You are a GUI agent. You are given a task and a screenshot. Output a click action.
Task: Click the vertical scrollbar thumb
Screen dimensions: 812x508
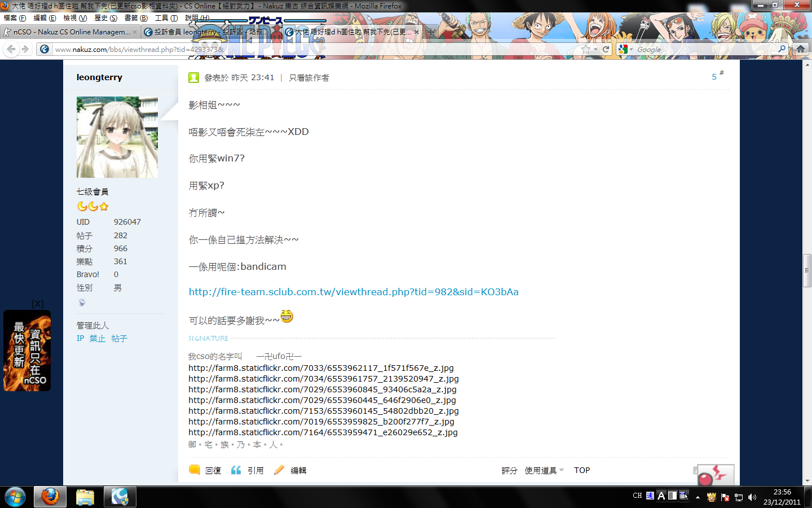click(807, 271)
